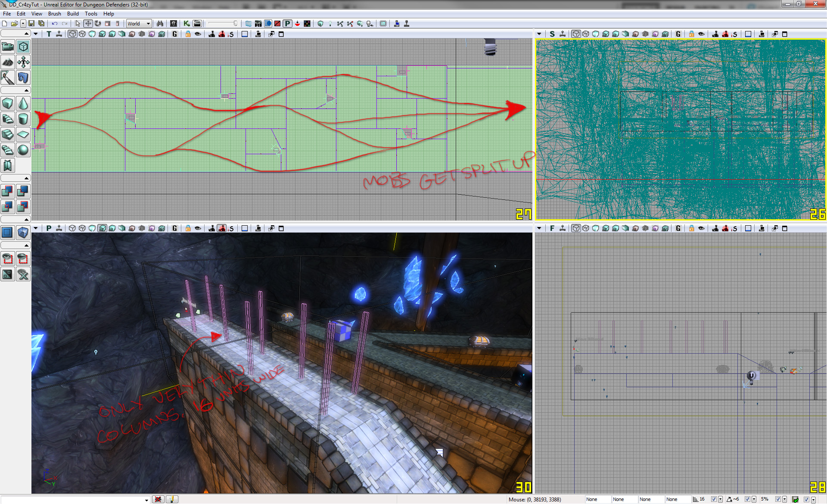Enable rotation snapping checkbox in status bar

tap(747, 499)
